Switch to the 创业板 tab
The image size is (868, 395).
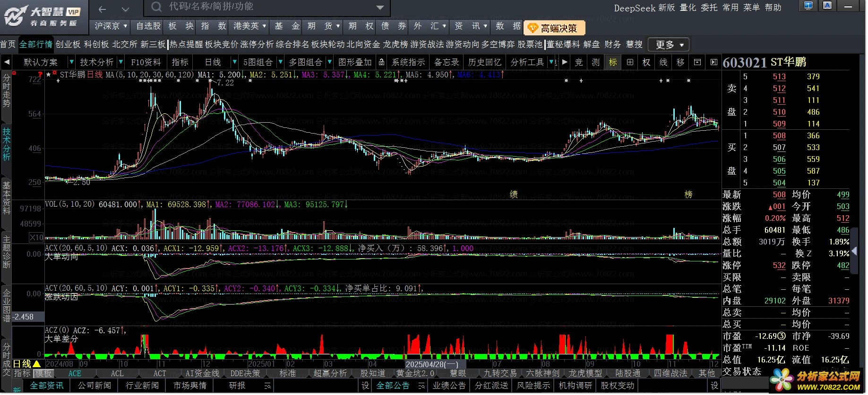coord(68,44)
